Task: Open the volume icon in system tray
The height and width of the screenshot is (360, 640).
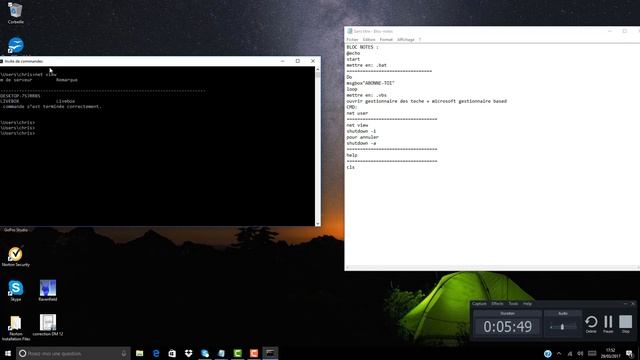Action: pyautogui.click(x=580, y=353)
